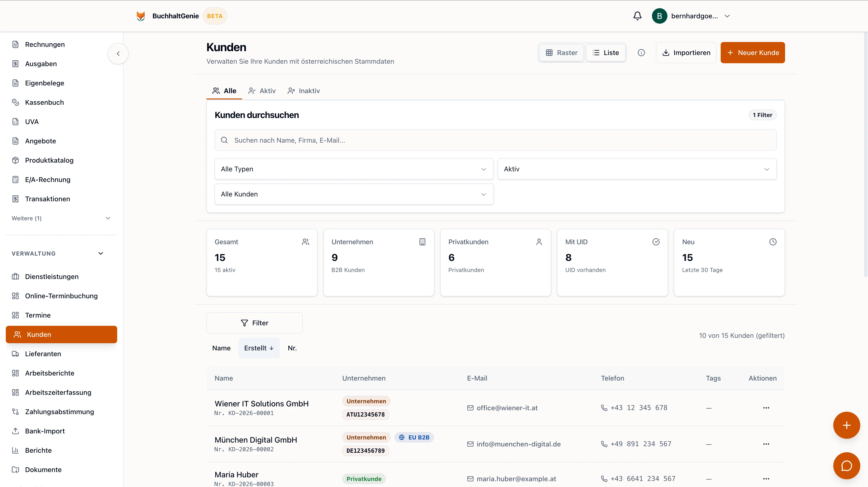Click the notification bell icon
The image size is (868, 487).
[637, 16]
